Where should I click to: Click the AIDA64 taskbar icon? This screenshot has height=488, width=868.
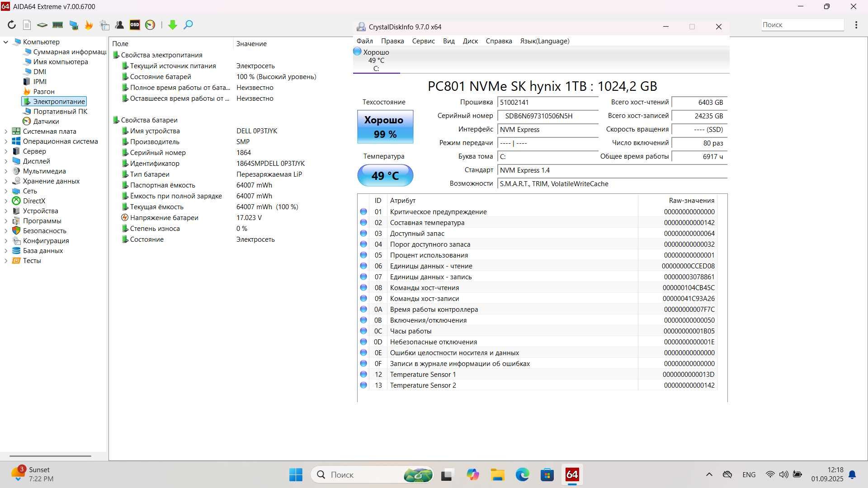pos(572,474)
